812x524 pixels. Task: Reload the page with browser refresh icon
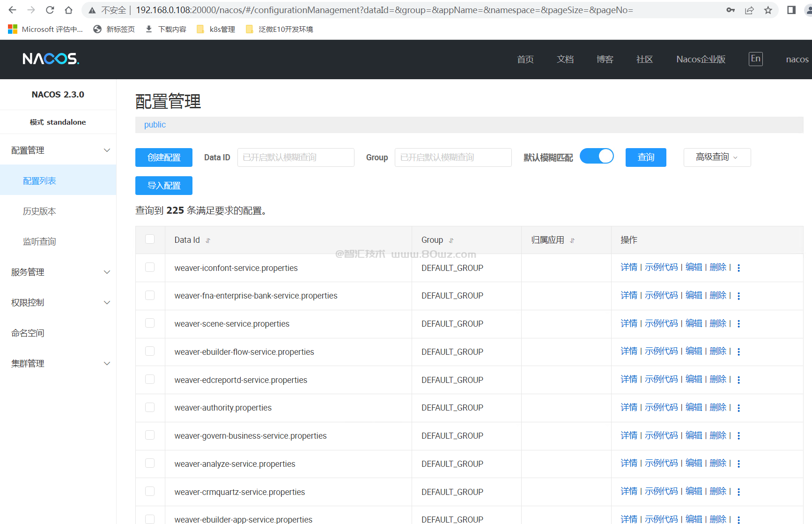[50, 10]
